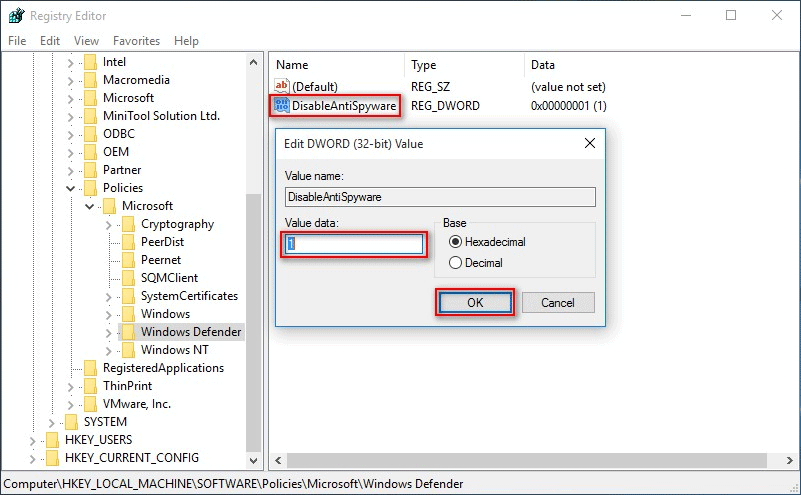Click the HKEY_USERS folder icon
Viewport: 801px width, 495px height.
coord(51,440)
